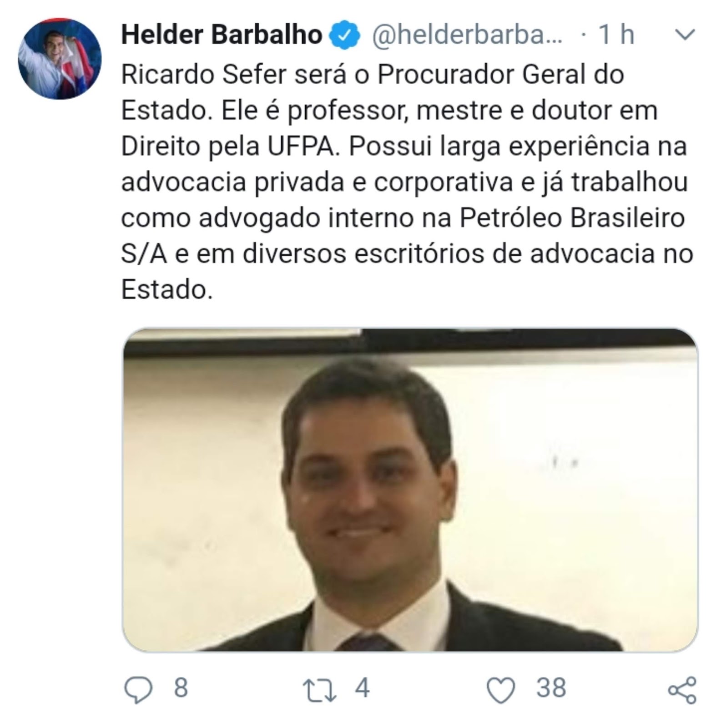Image resolution: width=716 pixels, height=728 pixels.
Task: View the attached photo of Ricardo Sefer
Action: (410, 490)
